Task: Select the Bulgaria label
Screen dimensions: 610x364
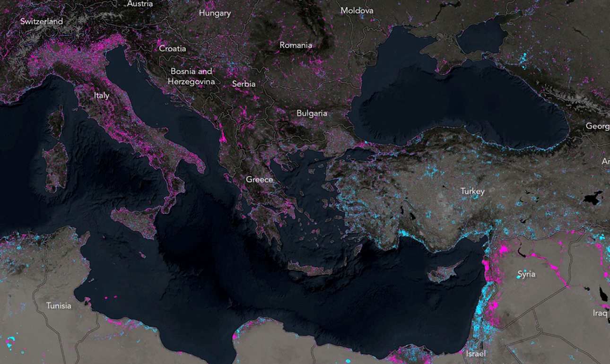Action: [312, 113]
